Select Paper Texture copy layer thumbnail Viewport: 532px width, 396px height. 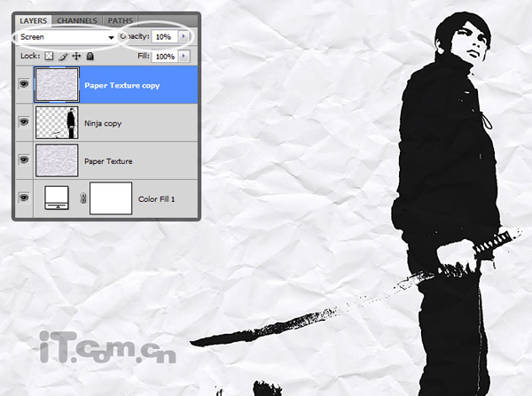pyautogui.click(x=57, y=85)
